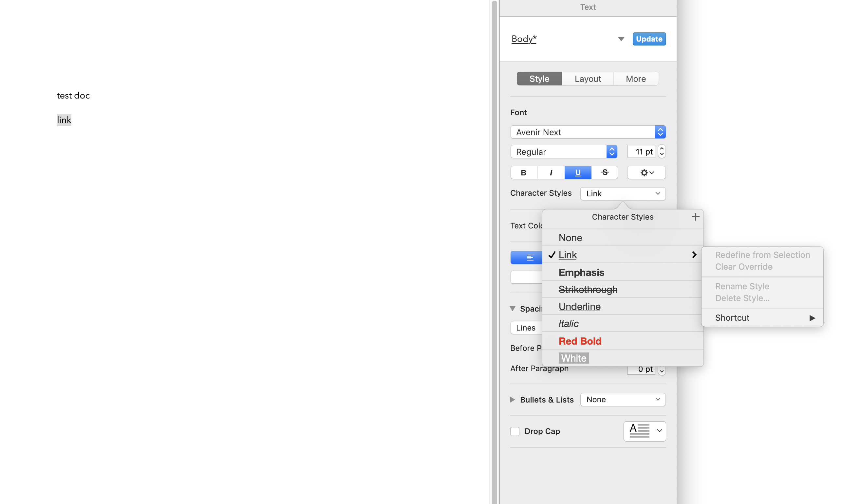Disable underline formatting
Image resolution: width=843 pixels, height=504 pixels.
tap(577, 172)
